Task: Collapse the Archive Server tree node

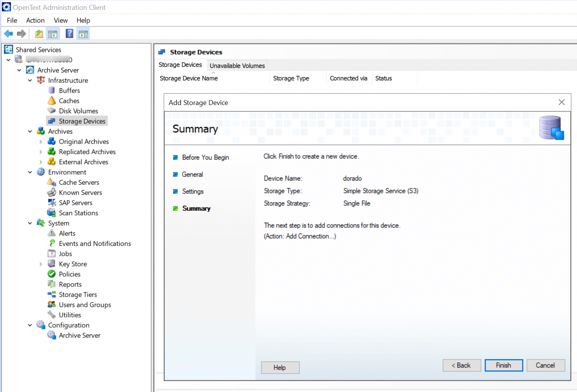Action: [19, 70]
